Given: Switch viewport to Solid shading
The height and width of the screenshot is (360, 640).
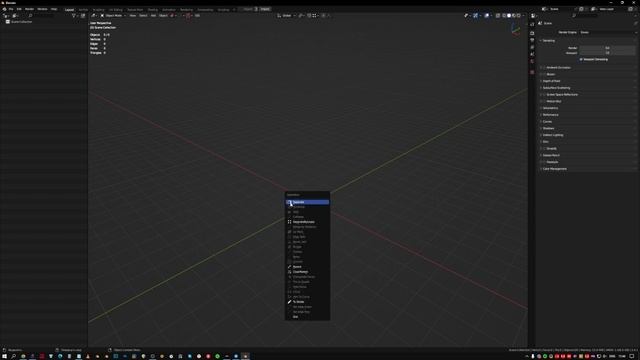Looking at the screenshot, I should (x=509, y=16).
